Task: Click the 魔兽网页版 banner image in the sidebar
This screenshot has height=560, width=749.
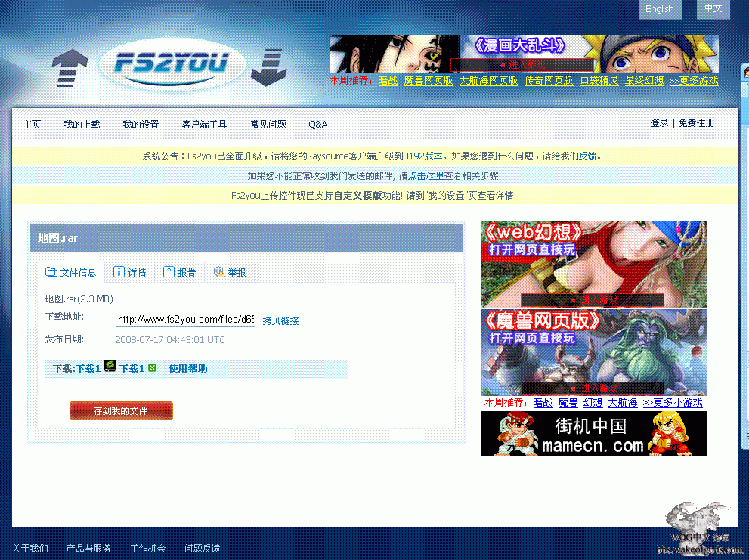Action: tap(594, 352)
